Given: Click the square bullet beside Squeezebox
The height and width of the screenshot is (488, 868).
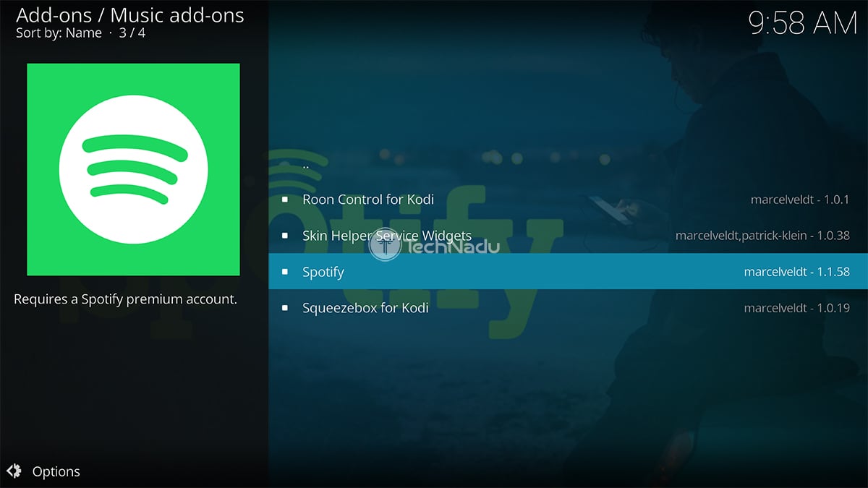Looking at the screenshot, I should tap(285, 308).
